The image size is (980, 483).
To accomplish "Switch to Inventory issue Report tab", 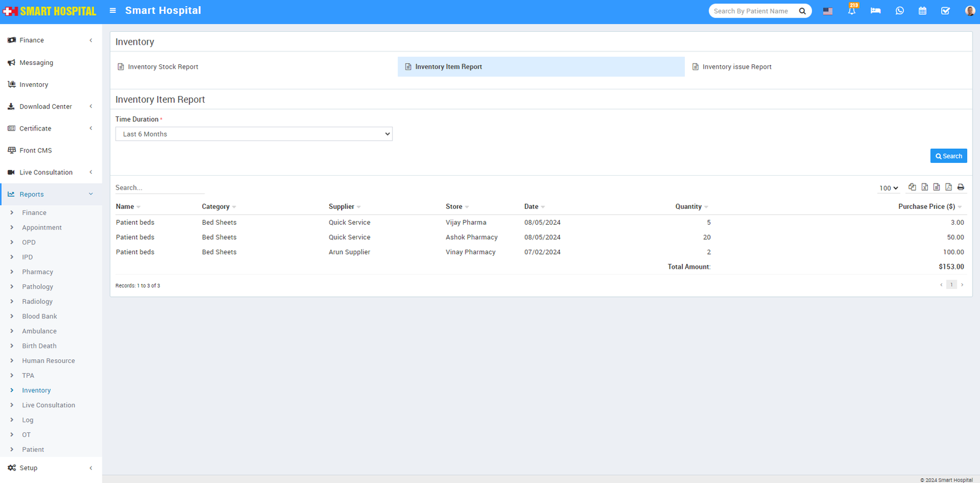I will 736,67.
